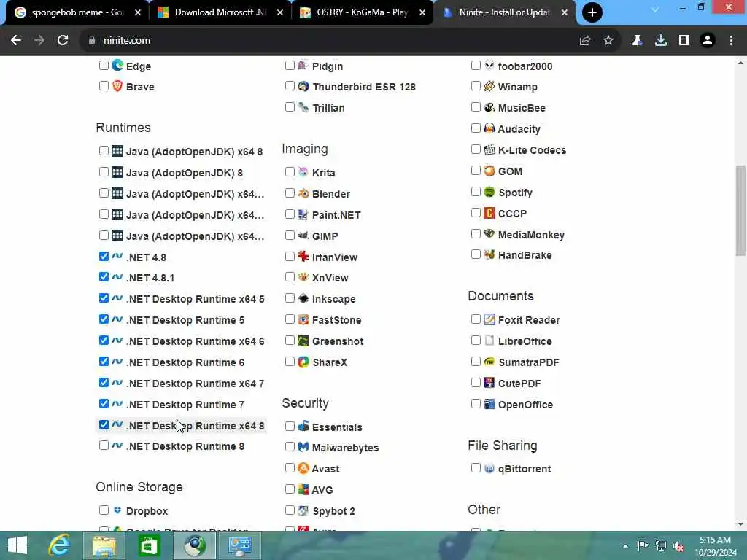
Task: Click the Malwarebytes icon
Action: 303,447
